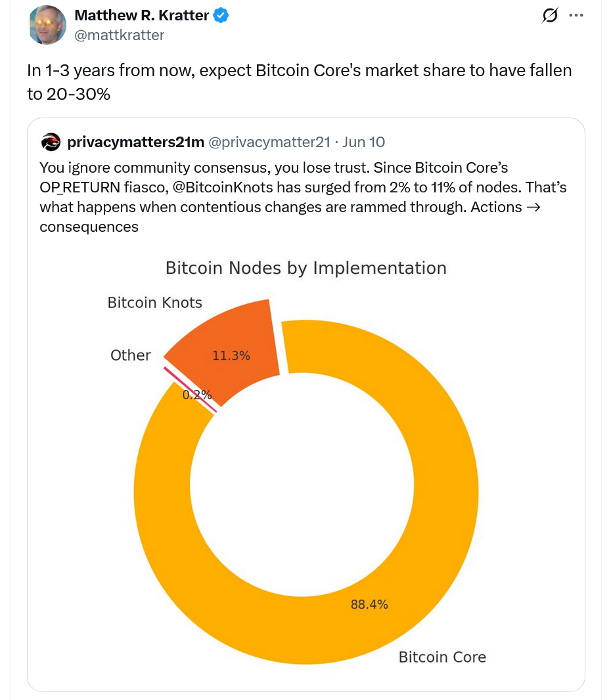This screenshot has height=700, width=611.
Task: Click privacymatters21m's small avatar
Action: [51, 142]
